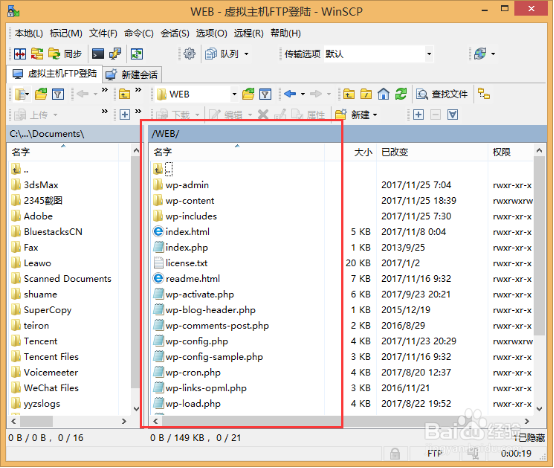
Task: Toggle the 同步 synchronized browsing button
Action: [x=65, y=54]
